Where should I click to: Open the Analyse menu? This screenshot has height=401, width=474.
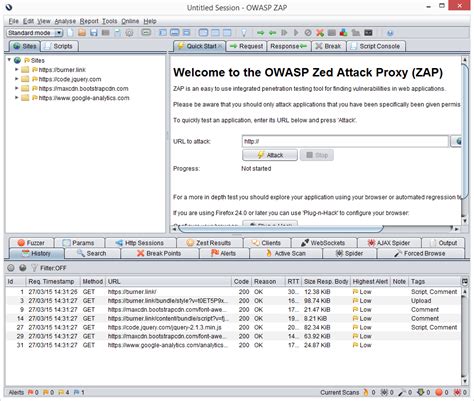[x=65, y=21]
